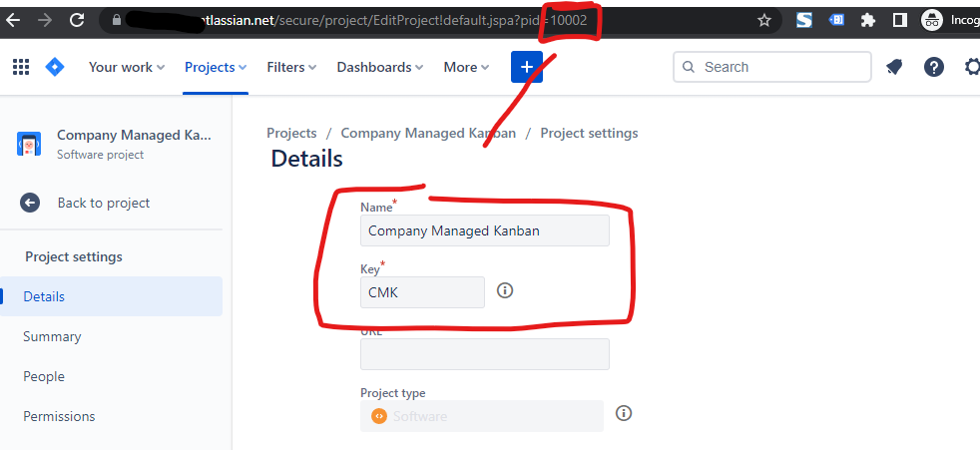Click the magnifier icon in Search box
980x450 pixels.
689,67
